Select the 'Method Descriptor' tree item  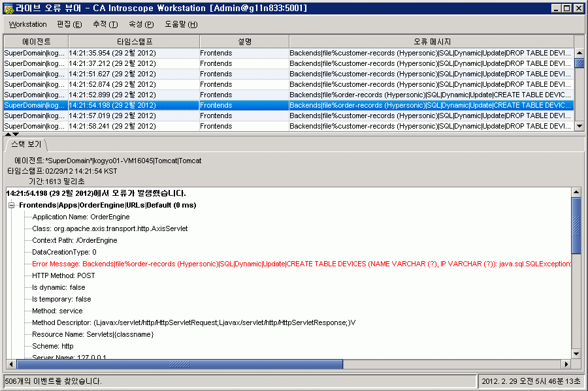tap(194, 323)
